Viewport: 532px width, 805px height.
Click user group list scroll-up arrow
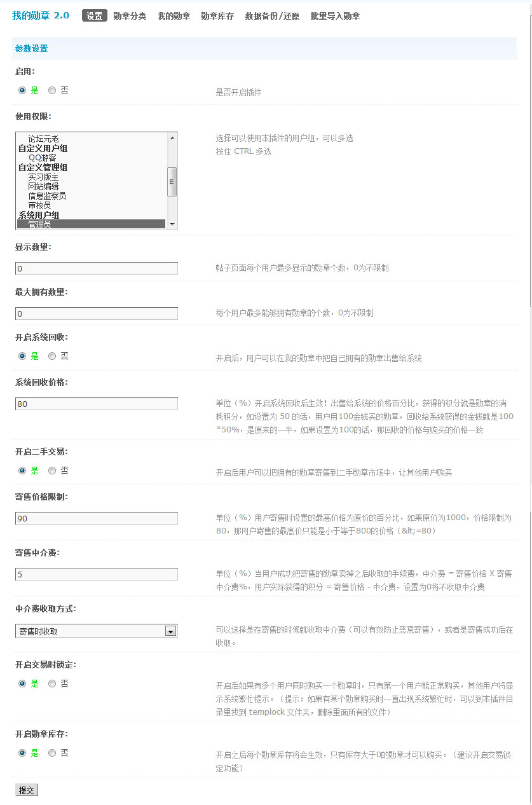172,137
